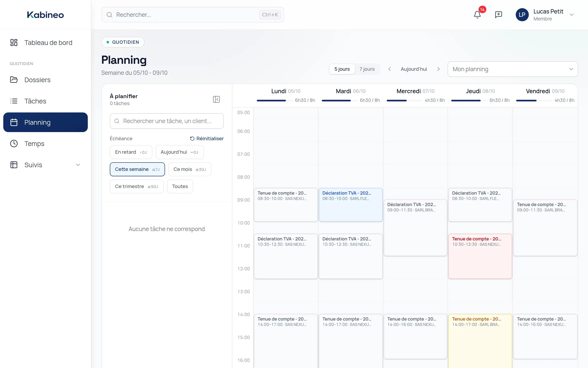Select the Toutes filter chip
The image size is (588, 368).
pyautogui.click(x=180, y=186)
